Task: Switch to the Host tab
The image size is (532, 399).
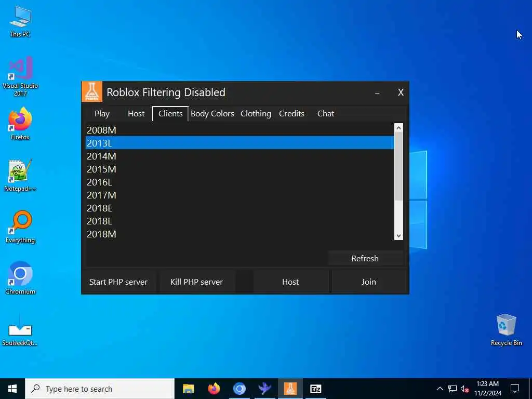Action: point(136,114)
